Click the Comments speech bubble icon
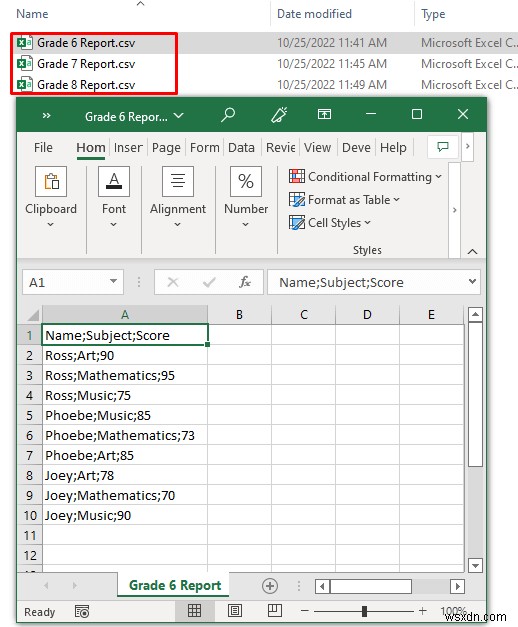518x627 pixels. tap(442, 147)
